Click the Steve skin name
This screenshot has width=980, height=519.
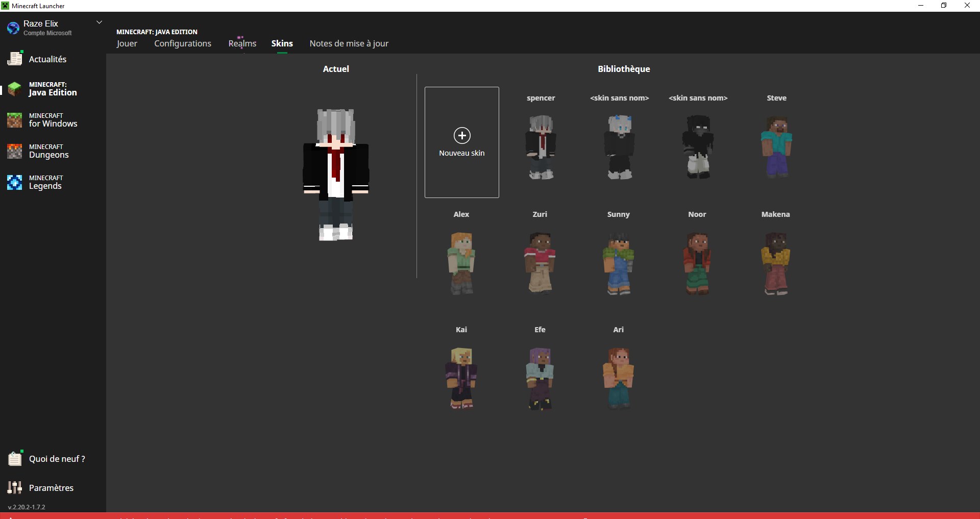click(x=777, y=98)
